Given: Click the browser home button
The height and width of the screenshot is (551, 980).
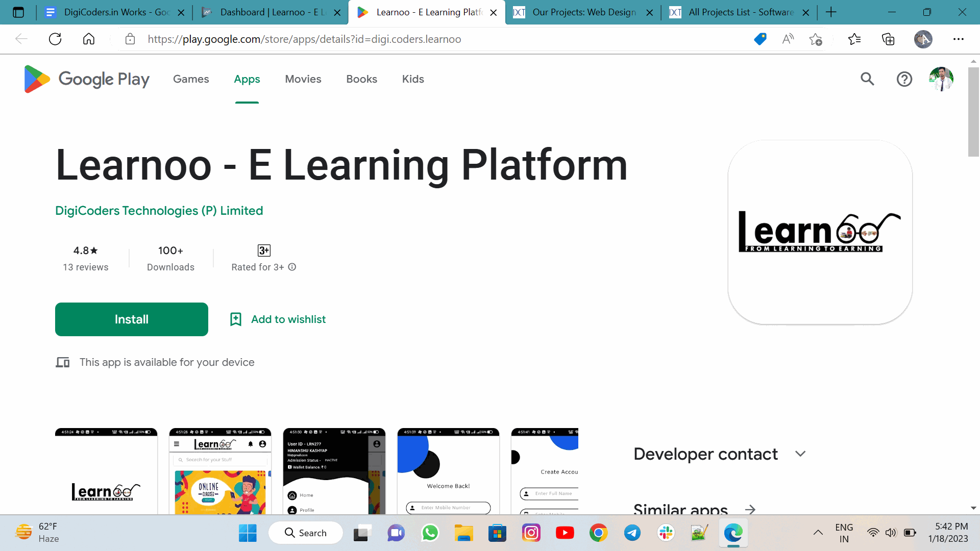Looking at the screenshot, I should pyautogui.click(x=89, y=39).
